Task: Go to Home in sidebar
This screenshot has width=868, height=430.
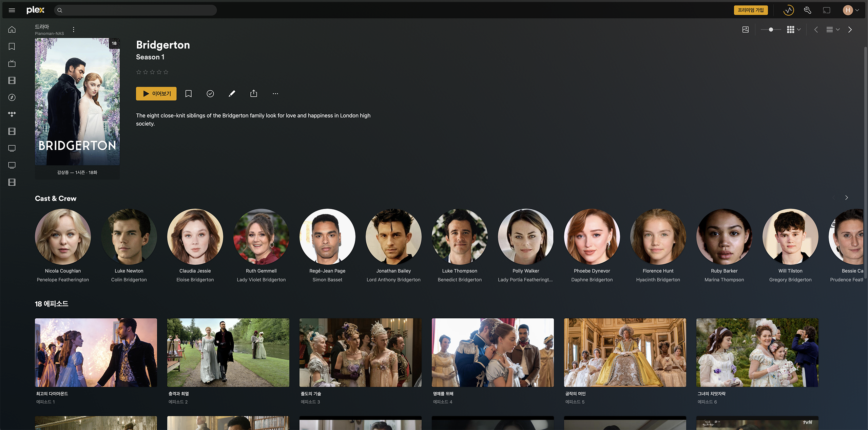Action: pos(12,30)
